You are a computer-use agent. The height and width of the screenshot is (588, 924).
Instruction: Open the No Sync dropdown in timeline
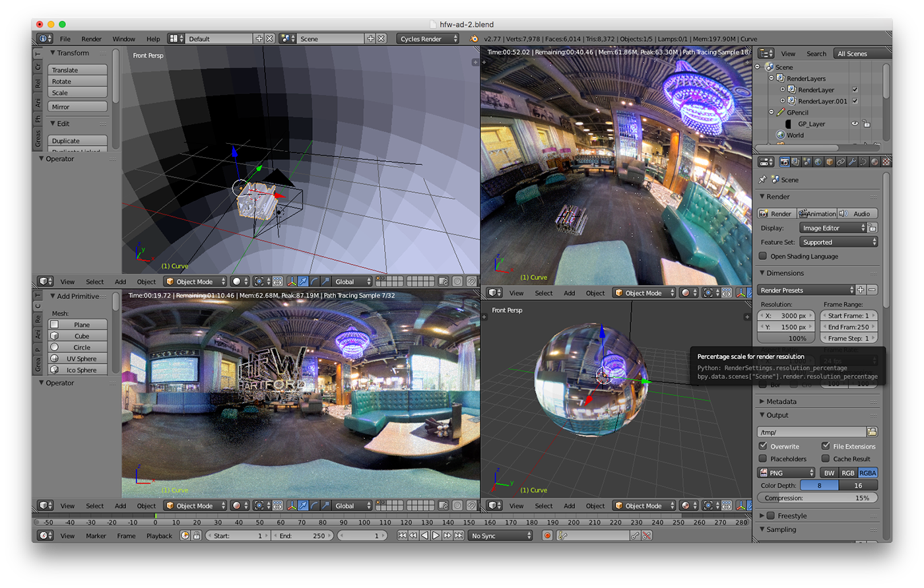pyautogui.click(x=500, y=536)
